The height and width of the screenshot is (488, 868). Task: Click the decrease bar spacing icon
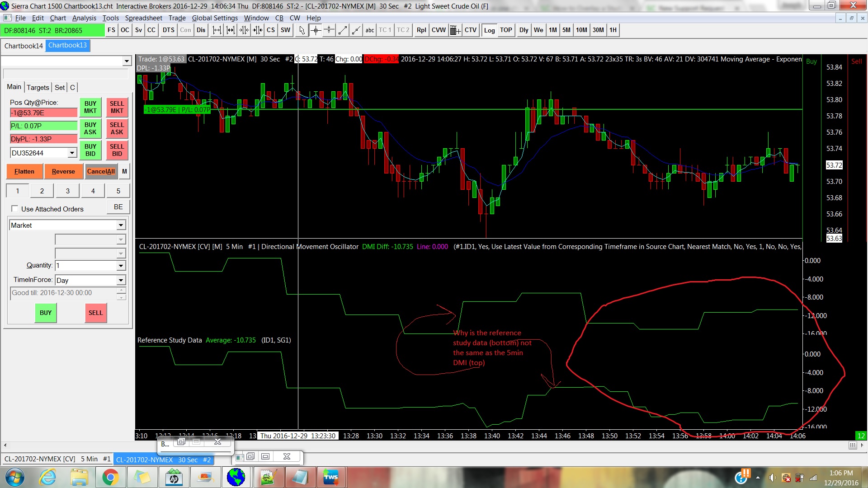tap(244, 30)
